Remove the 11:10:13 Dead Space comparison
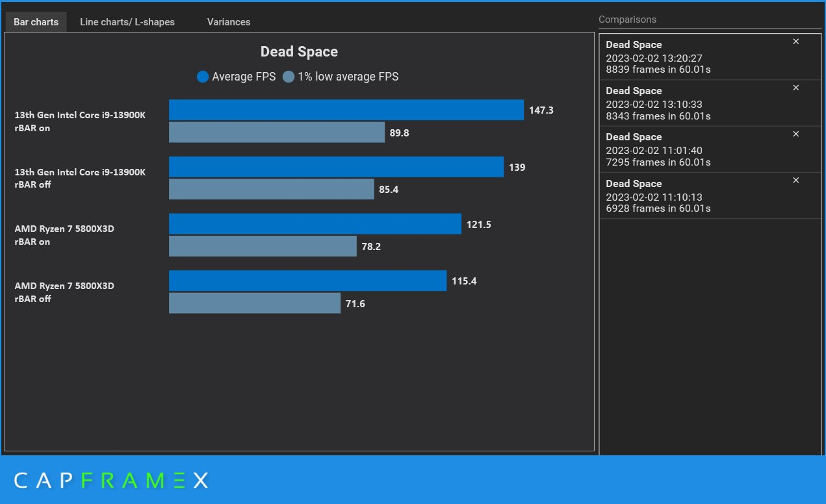 tap(795, 180)
